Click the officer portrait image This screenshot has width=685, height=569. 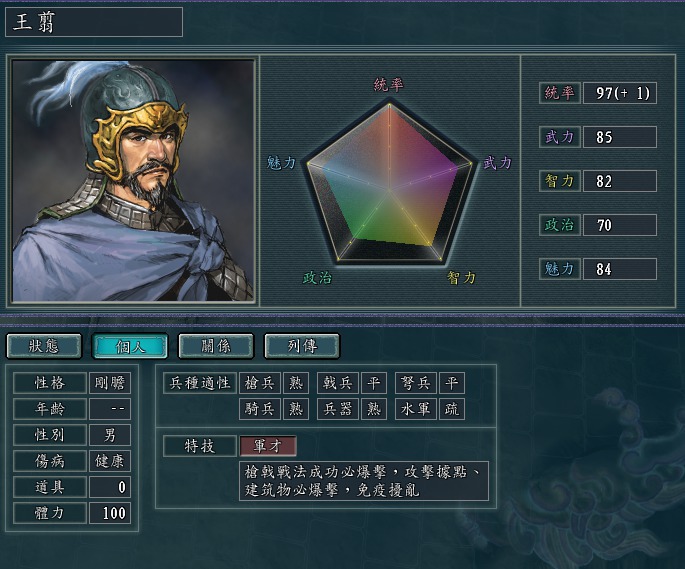[x=133, y=180]
